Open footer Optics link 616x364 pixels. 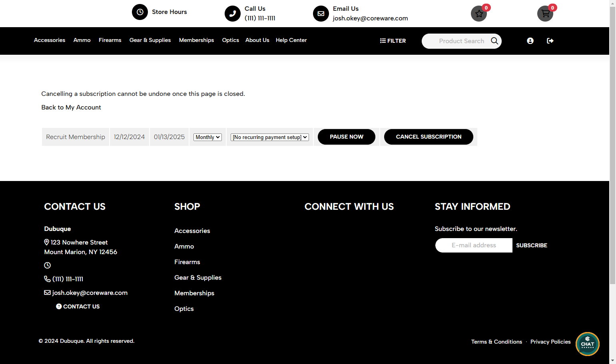pos(184,308)
